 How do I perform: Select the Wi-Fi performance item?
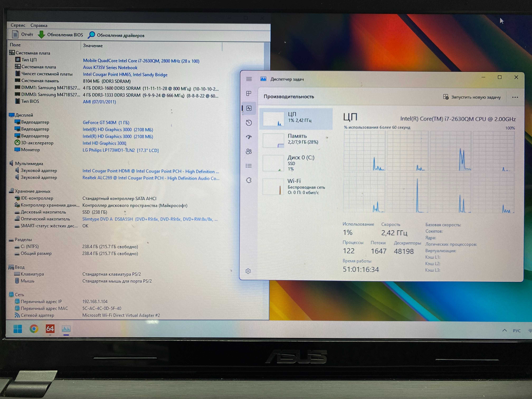[x=296, y=186]
